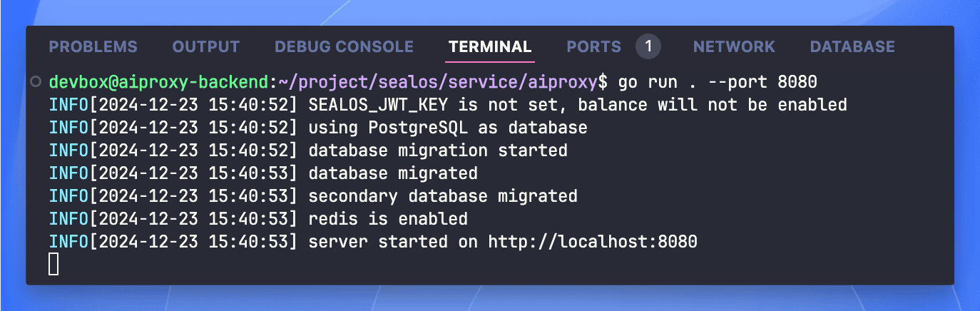980x311 pixels.
Task: Select the DEBUG CONSOLE tab
Action: tap(344, 47)
